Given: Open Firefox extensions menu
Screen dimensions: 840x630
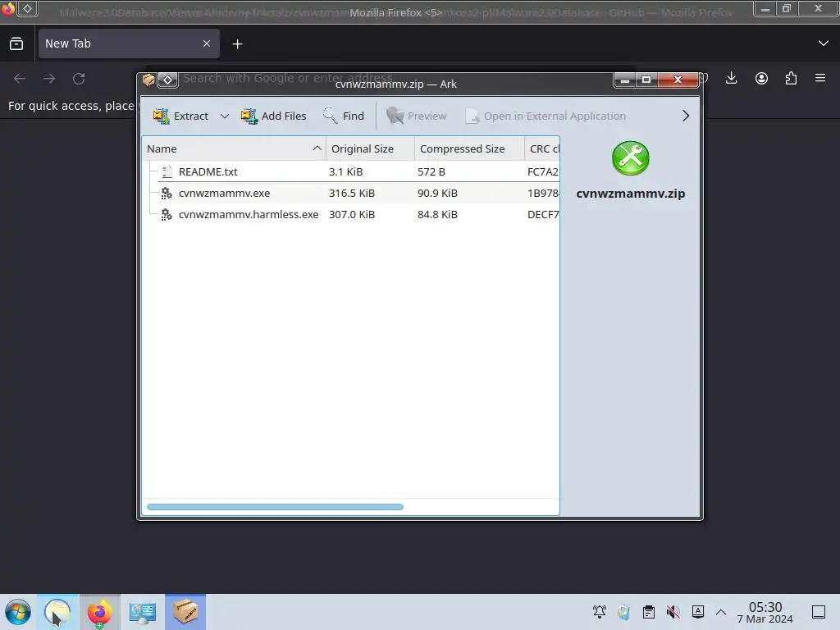Looking at the screenshot, I should tap(791, 78).
